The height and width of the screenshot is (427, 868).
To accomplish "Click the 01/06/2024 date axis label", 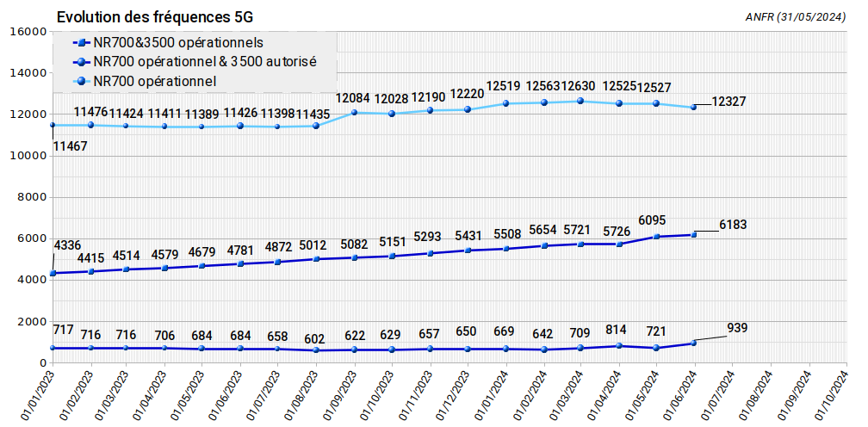I will tap(678, 393).
